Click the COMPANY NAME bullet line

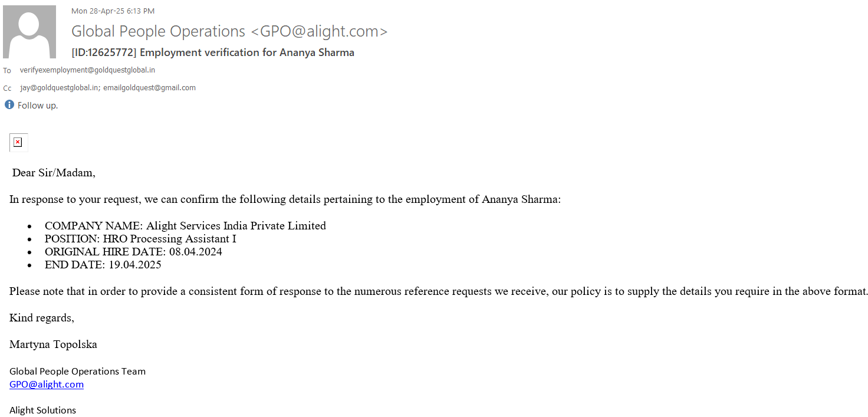coord(185,226)
